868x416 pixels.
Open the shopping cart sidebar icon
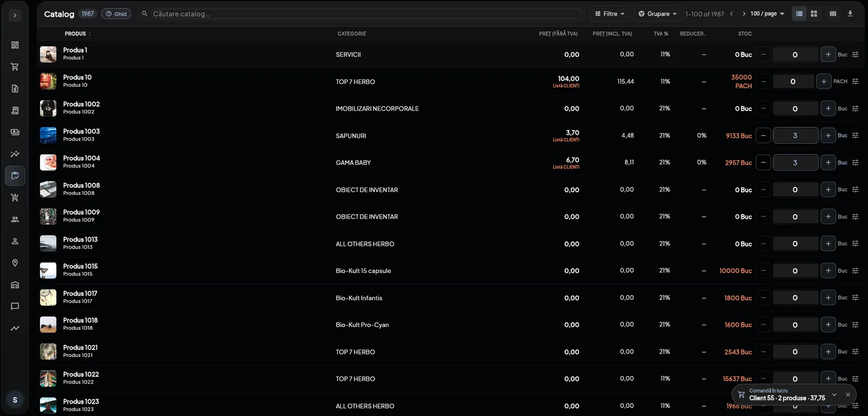click(x=15, y=67)
